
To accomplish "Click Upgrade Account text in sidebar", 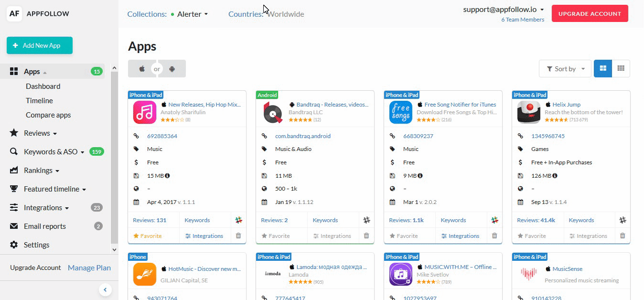I will (x=35, y=268).
